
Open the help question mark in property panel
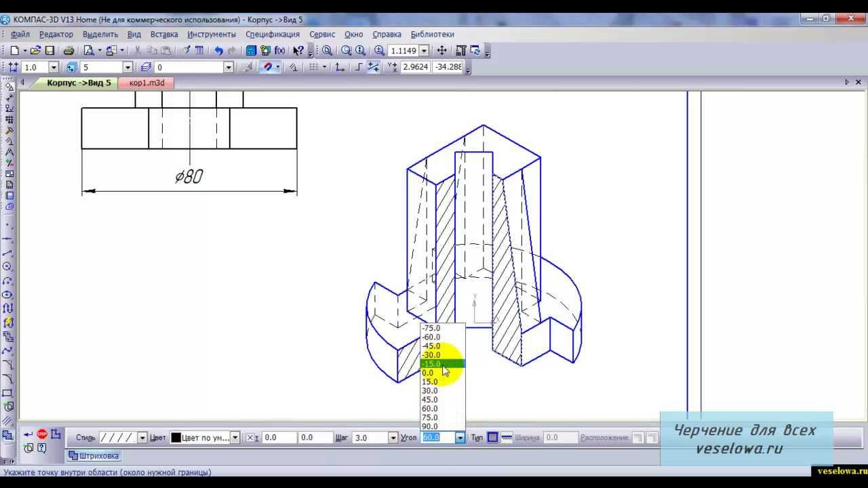tap(42, 448)
